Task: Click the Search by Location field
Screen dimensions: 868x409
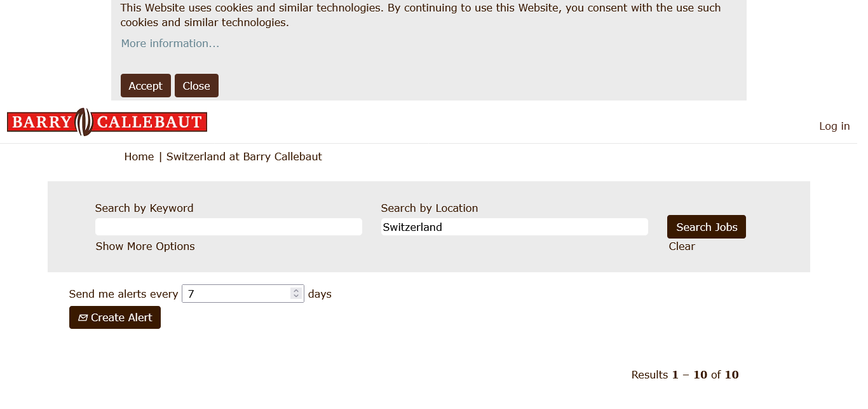Action: coord(514,227)
